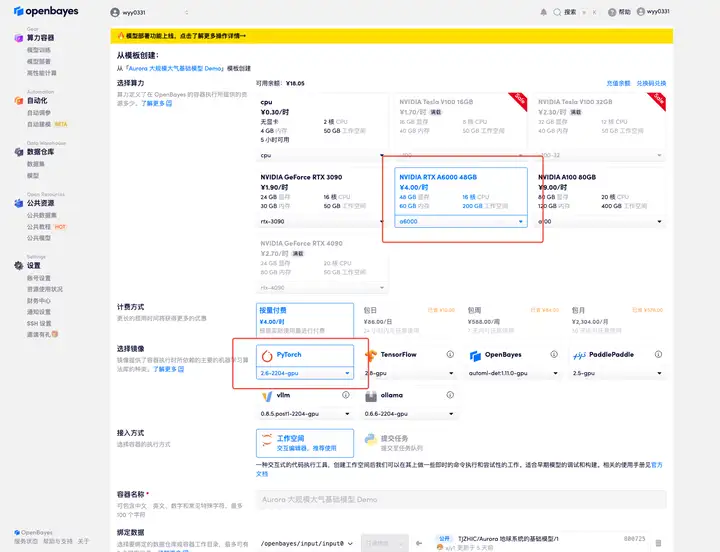Open notifications with the bell icon
This screenshot has width=720, height=552.
click(x=544, y=12)
